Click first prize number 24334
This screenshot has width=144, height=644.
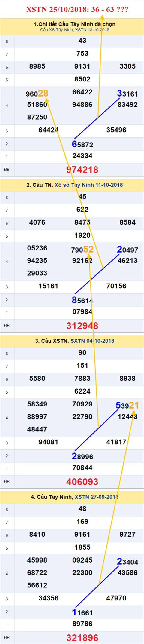[82, 156]
